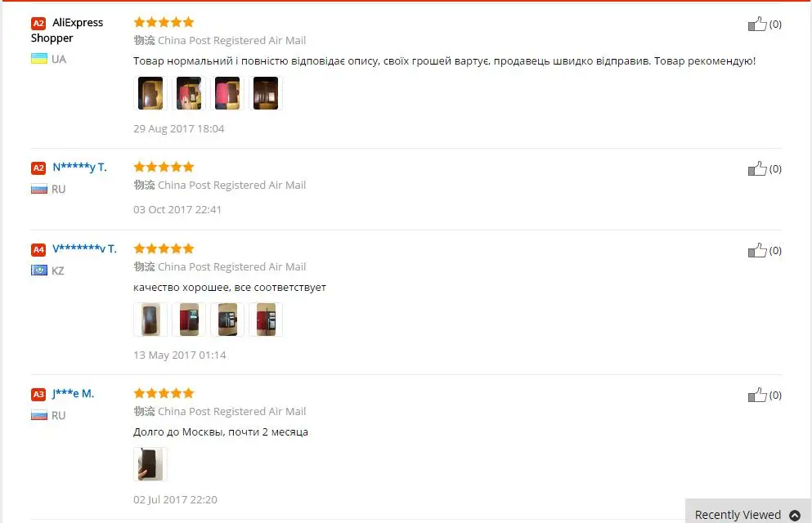Click the A3 level badge

click(38, 394)
